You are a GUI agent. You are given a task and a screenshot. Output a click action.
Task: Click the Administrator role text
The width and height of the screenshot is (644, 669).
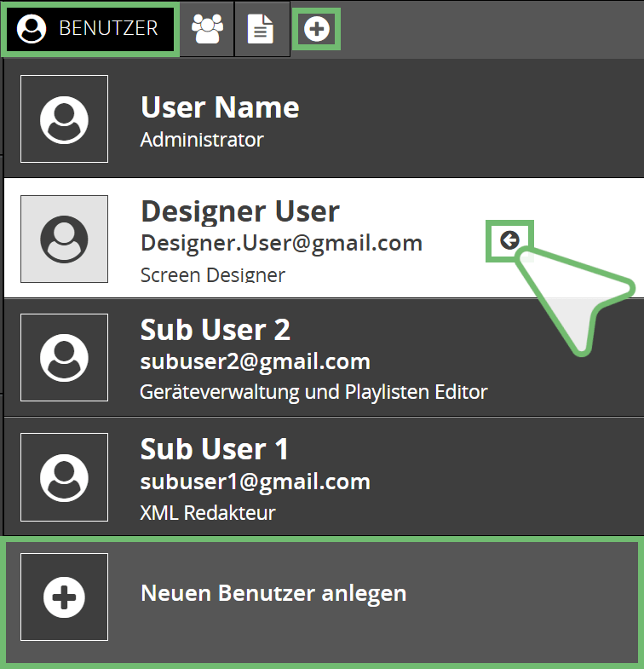202,140
